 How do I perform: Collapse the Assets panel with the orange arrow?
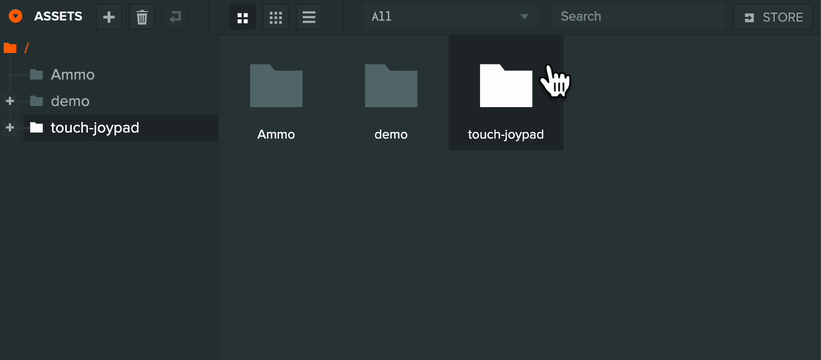(16, 16)
